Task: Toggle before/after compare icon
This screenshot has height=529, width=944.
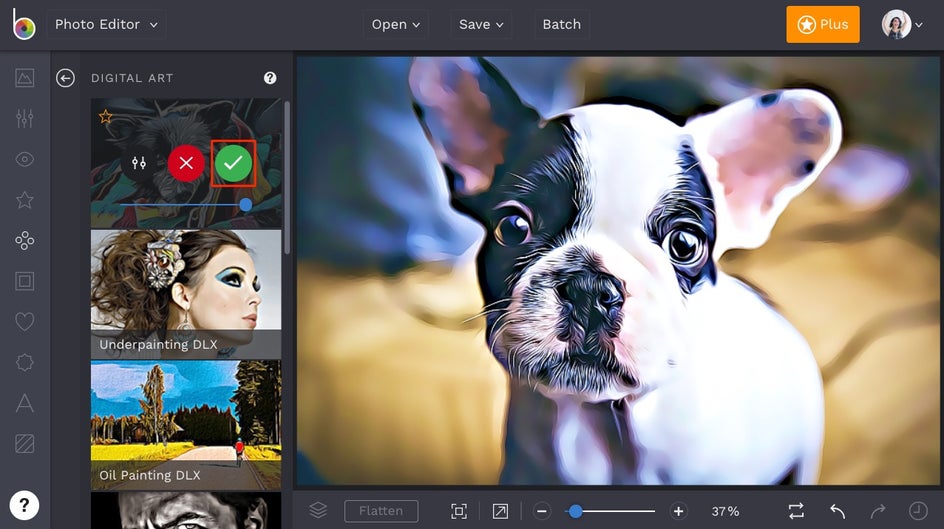Action: 796,511
